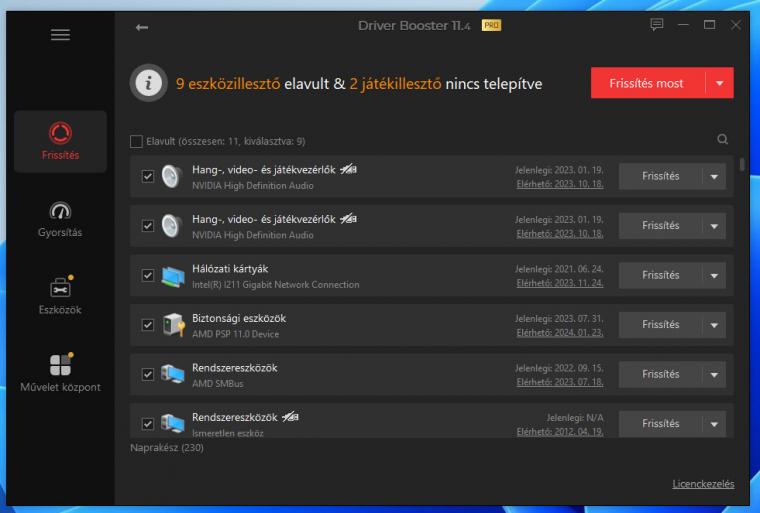Click security device icon for AMD PSP

174,325
